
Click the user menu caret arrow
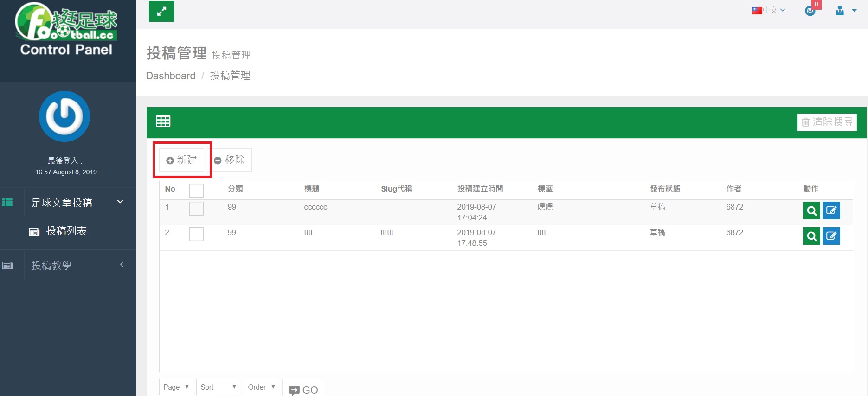click(854, 11)
